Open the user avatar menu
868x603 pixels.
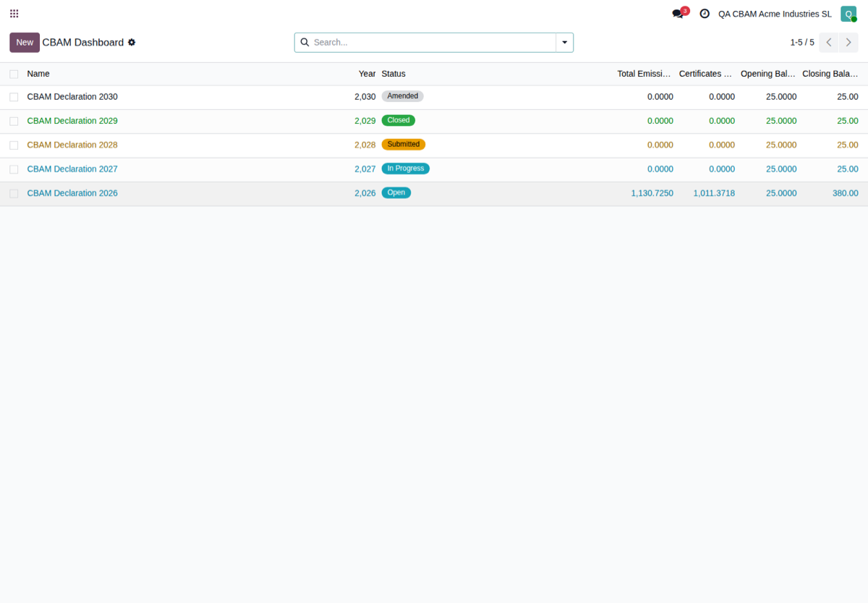click(x=848, y=14)
